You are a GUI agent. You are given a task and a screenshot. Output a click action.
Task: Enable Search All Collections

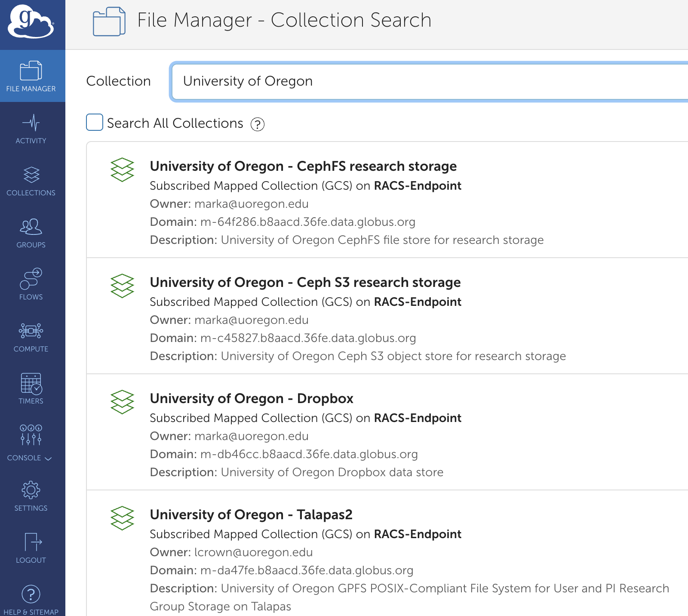pos(94,123)
